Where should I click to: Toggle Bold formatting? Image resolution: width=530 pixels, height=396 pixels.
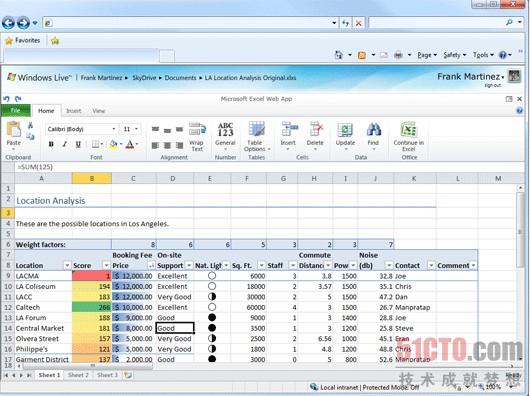pyautogui.click(x=51, y=144)
